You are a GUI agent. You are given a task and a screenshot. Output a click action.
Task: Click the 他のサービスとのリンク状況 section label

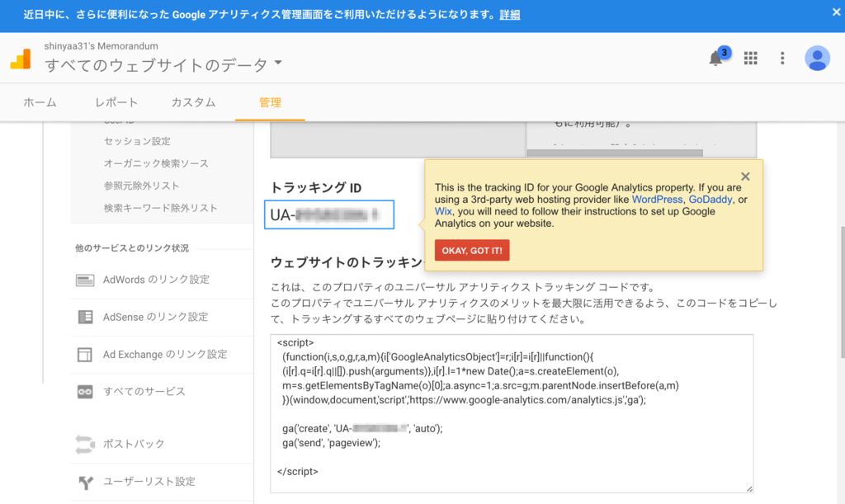(132, 247)
